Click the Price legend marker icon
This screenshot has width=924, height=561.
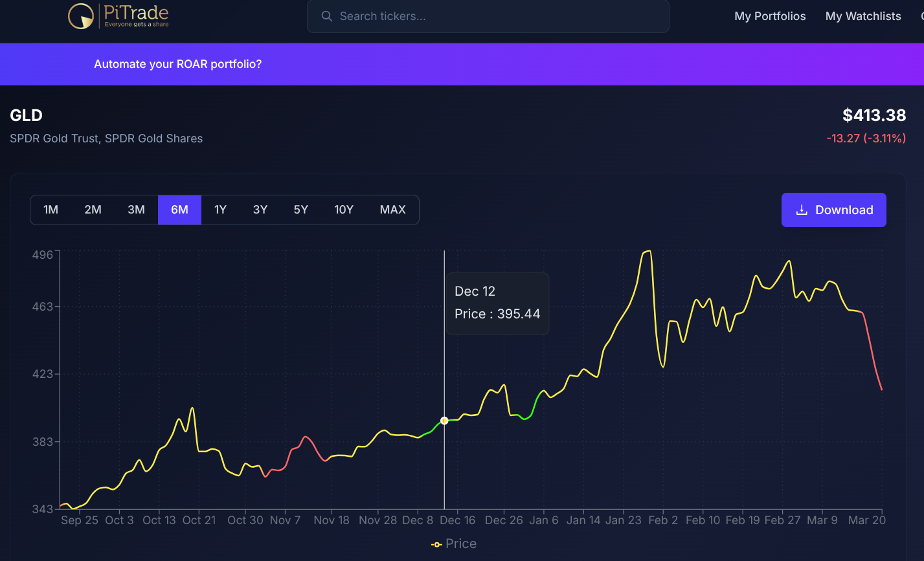click(436, 544)
